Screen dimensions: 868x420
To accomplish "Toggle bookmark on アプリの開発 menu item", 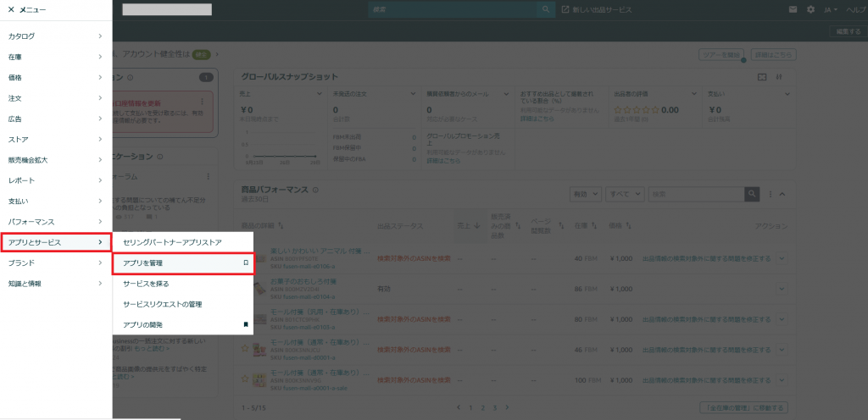I will (246, 324).
